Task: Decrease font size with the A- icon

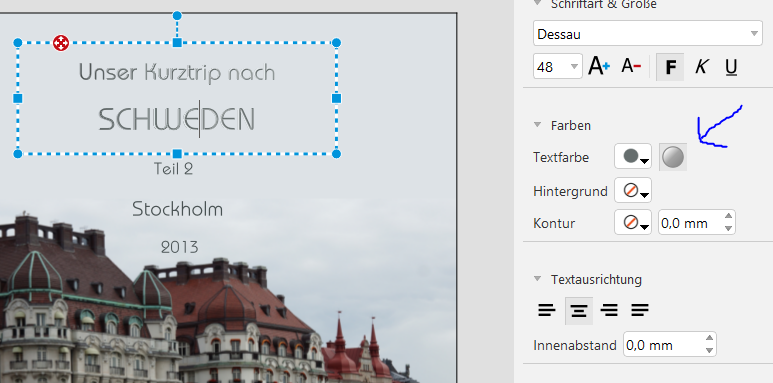Action: 631,67
